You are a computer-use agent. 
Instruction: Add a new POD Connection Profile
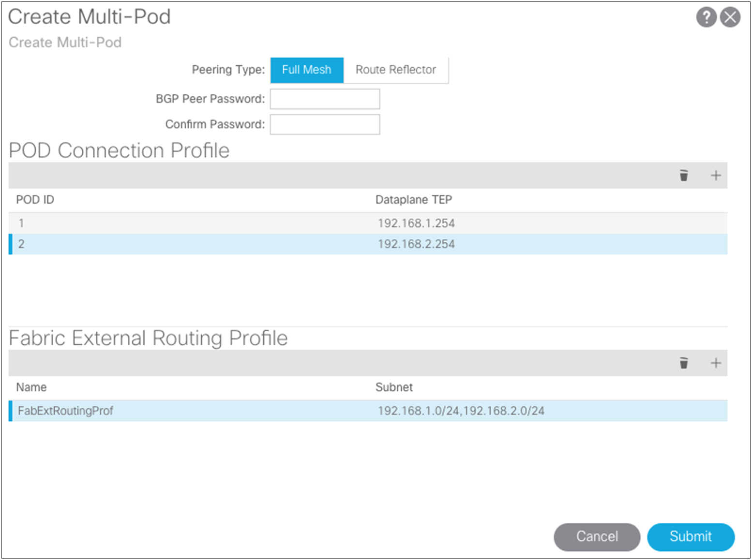pyautogui.click(x=716, y=175)
